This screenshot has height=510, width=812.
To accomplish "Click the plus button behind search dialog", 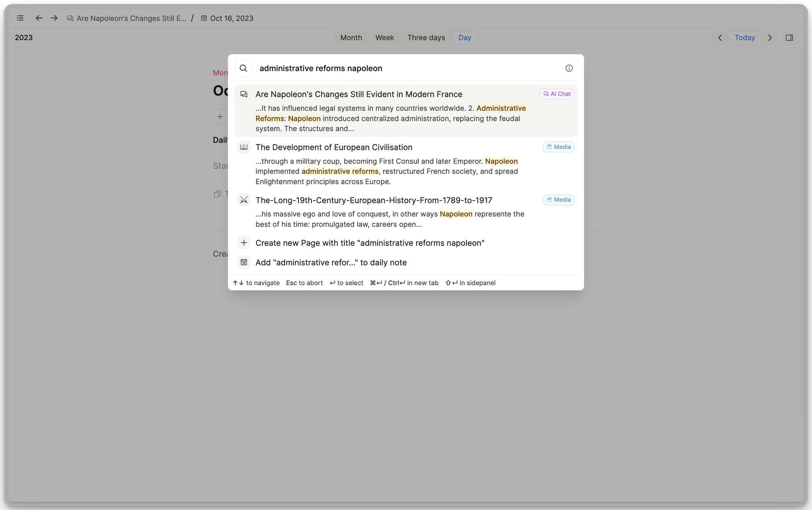I will (x=220, y=117).
